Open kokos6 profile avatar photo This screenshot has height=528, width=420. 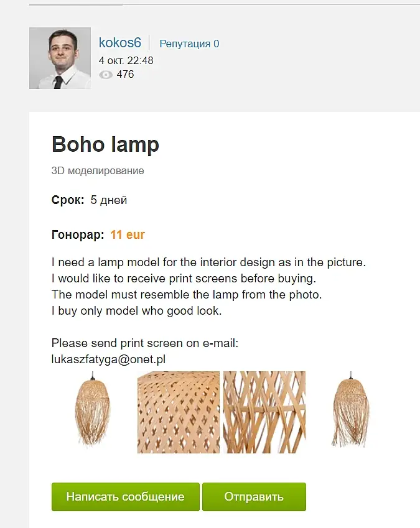coord(60,58)
